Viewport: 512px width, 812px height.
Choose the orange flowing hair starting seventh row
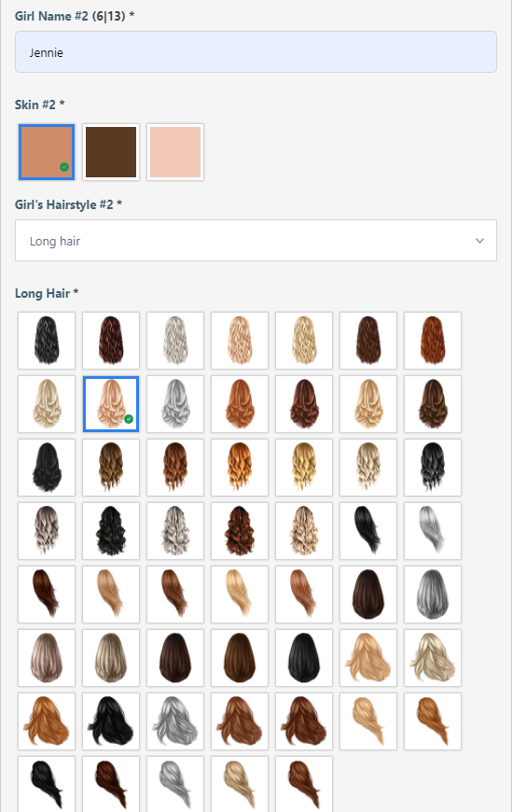tap(47, 721)
